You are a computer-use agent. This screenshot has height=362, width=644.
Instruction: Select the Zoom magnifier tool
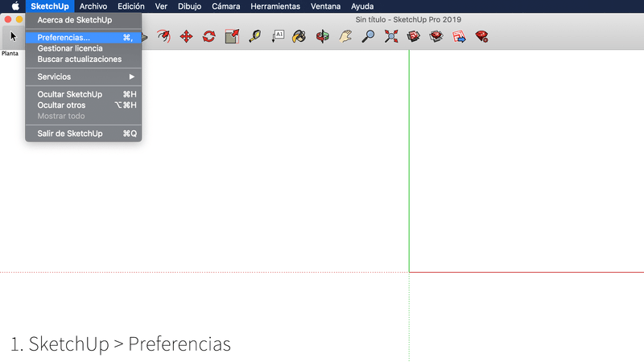368,36
